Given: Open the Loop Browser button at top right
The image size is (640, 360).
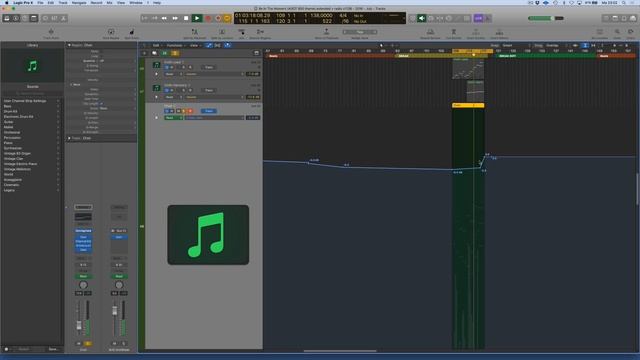Looking at the screenshot, I should (624, 18).
